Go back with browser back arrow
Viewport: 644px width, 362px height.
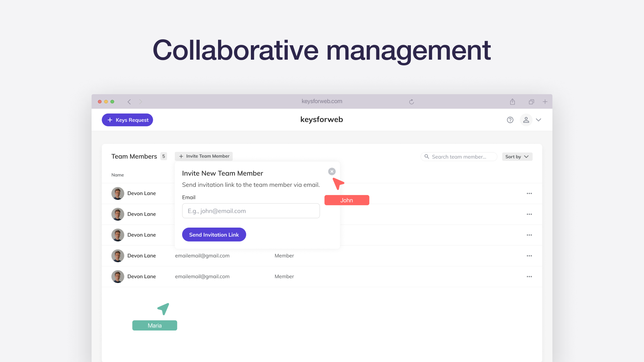click(x=129, y=102)
